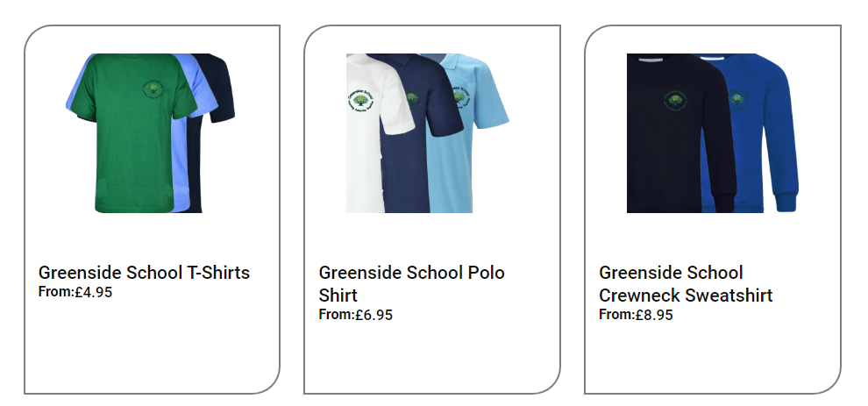
Task: Click the Greenside School T-Shirts title
Action: pos(144,273)
